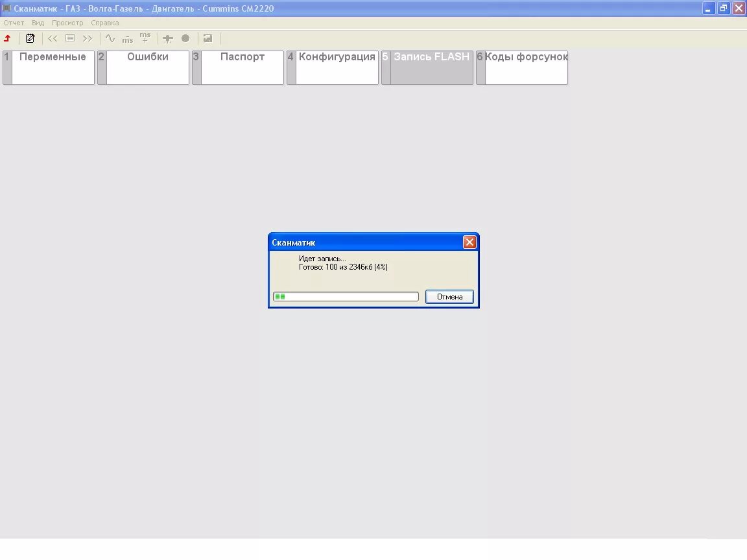Image resolution: width=747 pixels, height=560 pixels.
Task: Click the save image toolbar icon
Action: pyautogui.click(x=207, y=39)
